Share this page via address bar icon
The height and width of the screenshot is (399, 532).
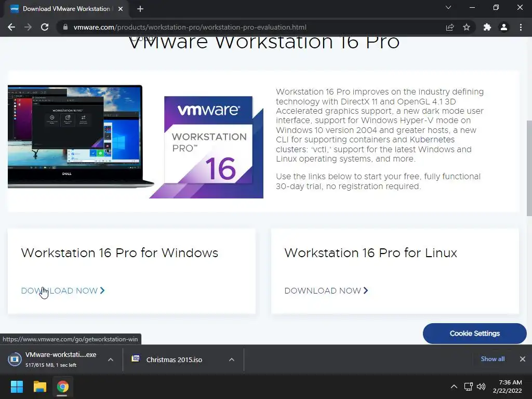(x=450, y=27)
